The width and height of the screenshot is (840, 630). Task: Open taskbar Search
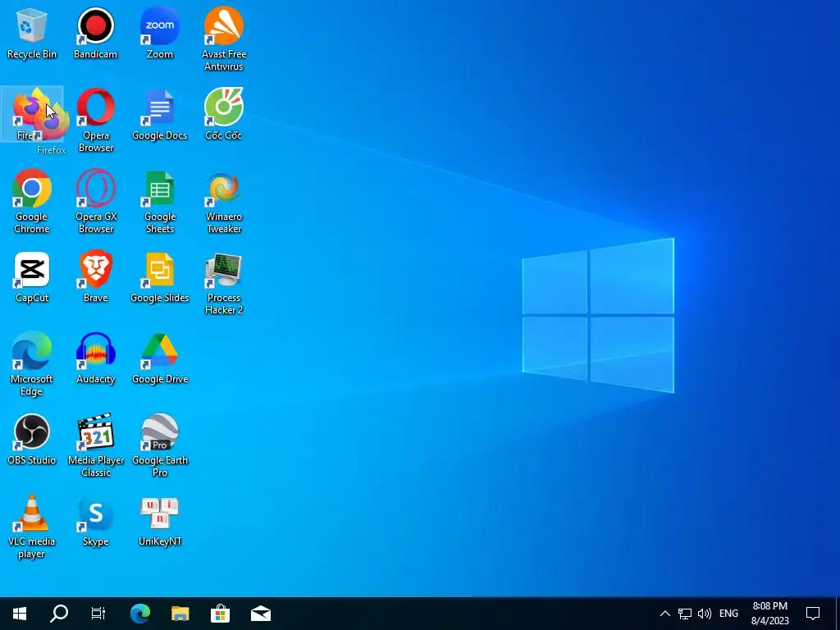click(59, 614)
